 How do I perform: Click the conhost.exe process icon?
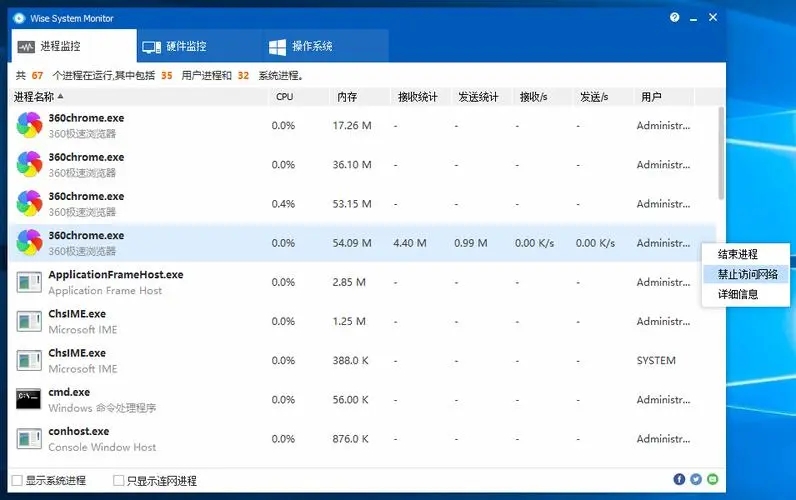point(29,439)
